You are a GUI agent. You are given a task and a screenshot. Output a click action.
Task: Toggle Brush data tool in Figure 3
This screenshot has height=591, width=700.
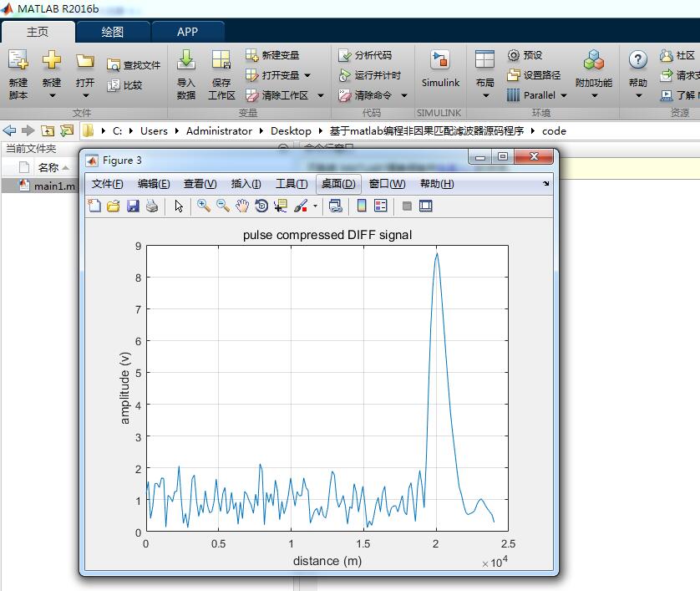pos(301,206)
